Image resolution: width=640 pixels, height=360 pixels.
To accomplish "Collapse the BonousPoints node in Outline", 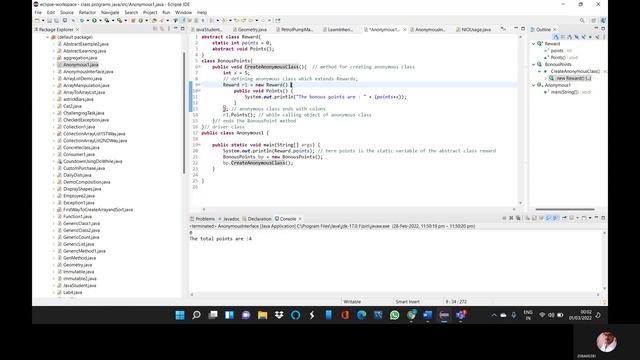I will click(533, 64).
